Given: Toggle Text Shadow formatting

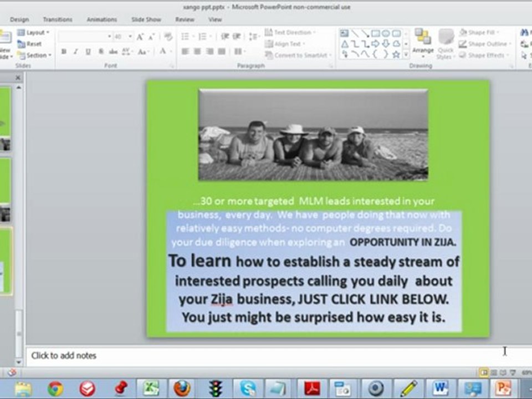Looking at the screenshot, I should [101, 52].
